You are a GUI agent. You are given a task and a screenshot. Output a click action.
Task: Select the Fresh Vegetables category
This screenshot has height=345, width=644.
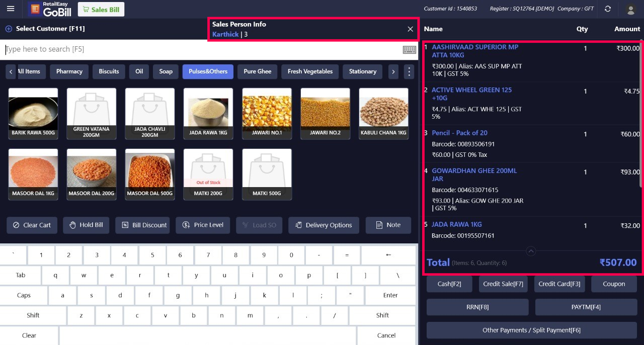click(x=310, y=71)
